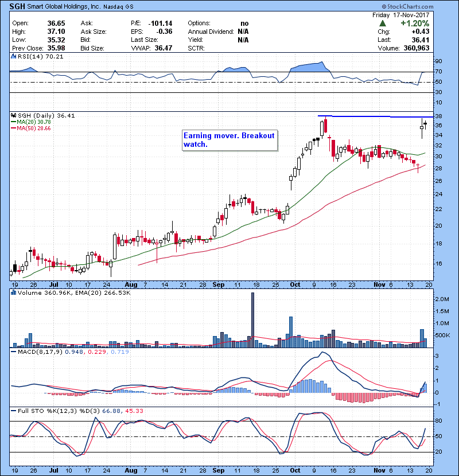
Task: Click the candlestick icon beside SGH (Daily)
Action: (13, 115)
